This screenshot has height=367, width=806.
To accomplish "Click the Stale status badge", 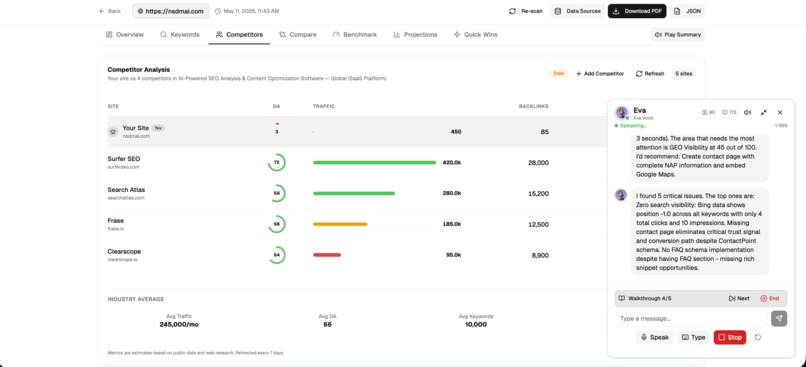I will (558, 74).
